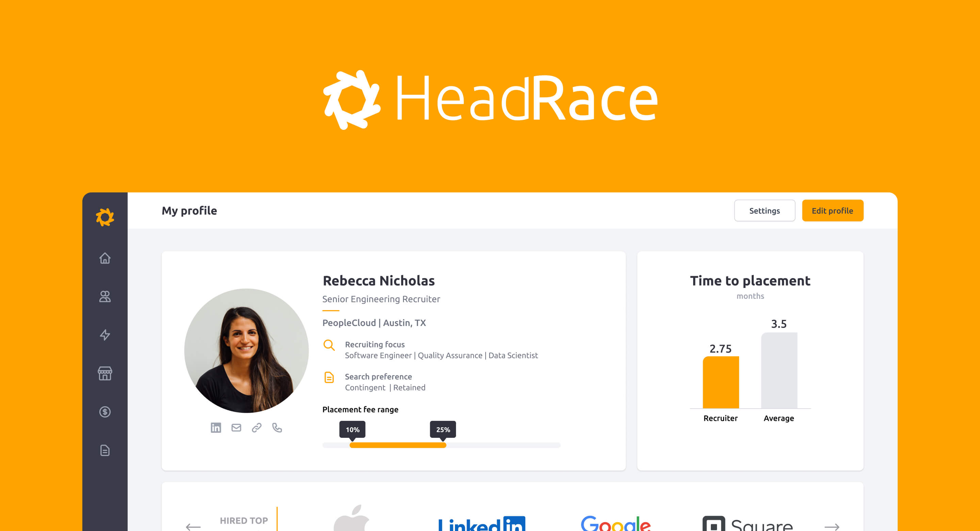Click the link chain icon
Screen dimensions: 980x531
tap(257, 428)
